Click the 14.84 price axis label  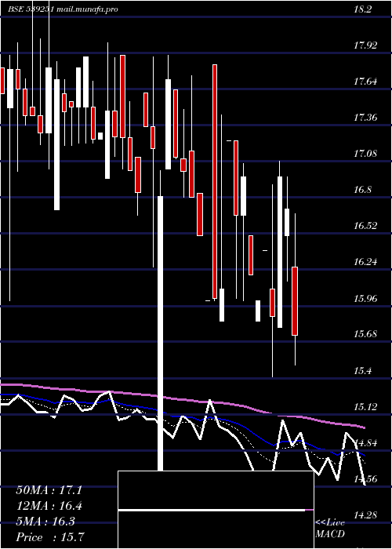click(x=366, y=443)
